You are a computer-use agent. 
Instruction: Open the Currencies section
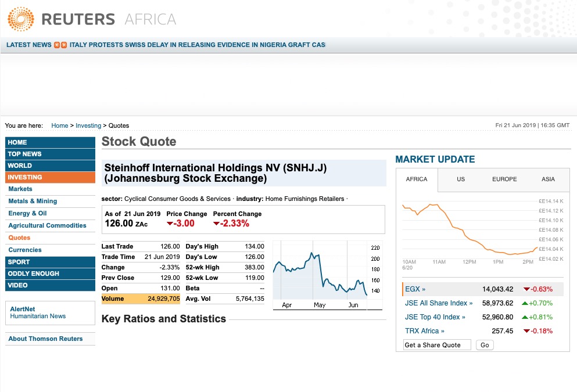pos(25,250)
